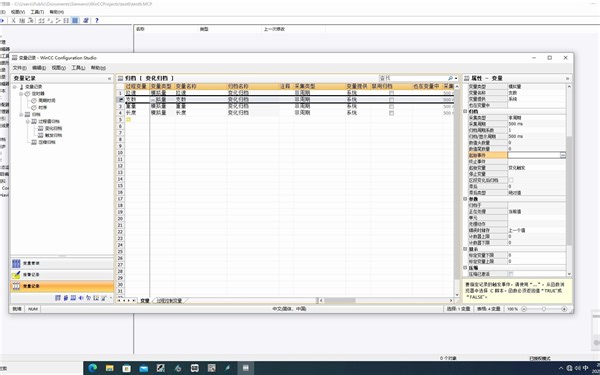Collapse the 变量记录 root tree node
The height and width of the screenshot is (375, 600).
(x=15, y=87)
